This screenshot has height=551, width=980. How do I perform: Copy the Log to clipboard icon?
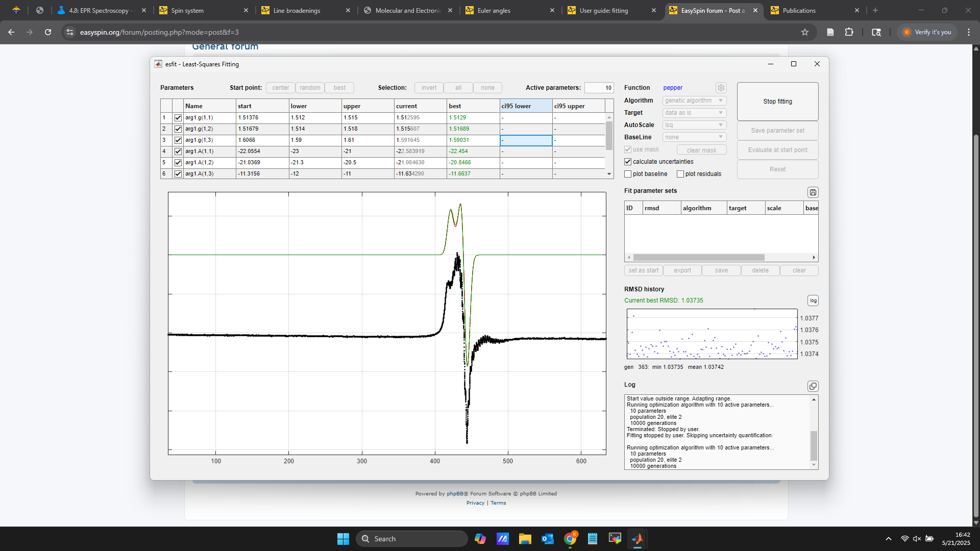click(x=813, y=386)
